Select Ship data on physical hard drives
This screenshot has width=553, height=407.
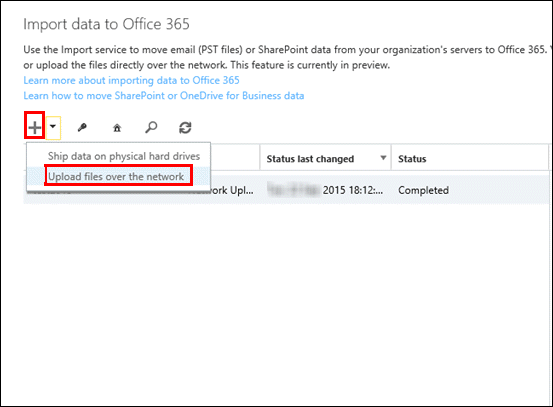tap(124, 156)
